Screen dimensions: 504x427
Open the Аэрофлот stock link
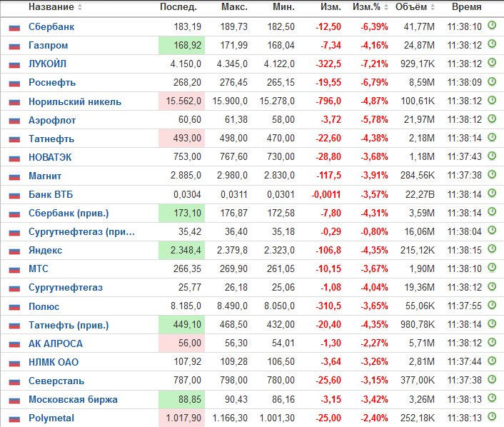pyautogui.click(x=52, y=120)
